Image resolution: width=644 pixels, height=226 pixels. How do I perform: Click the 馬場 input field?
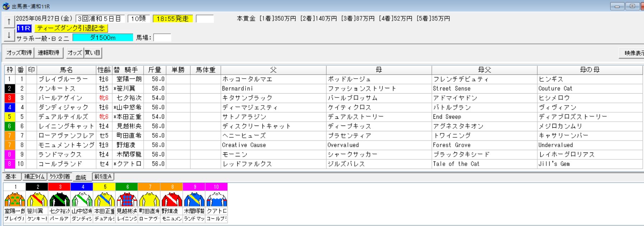[162, 38]
